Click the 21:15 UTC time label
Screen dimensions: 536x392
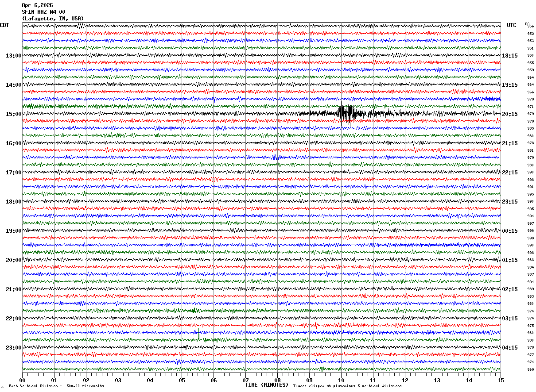tap(510, 143)
